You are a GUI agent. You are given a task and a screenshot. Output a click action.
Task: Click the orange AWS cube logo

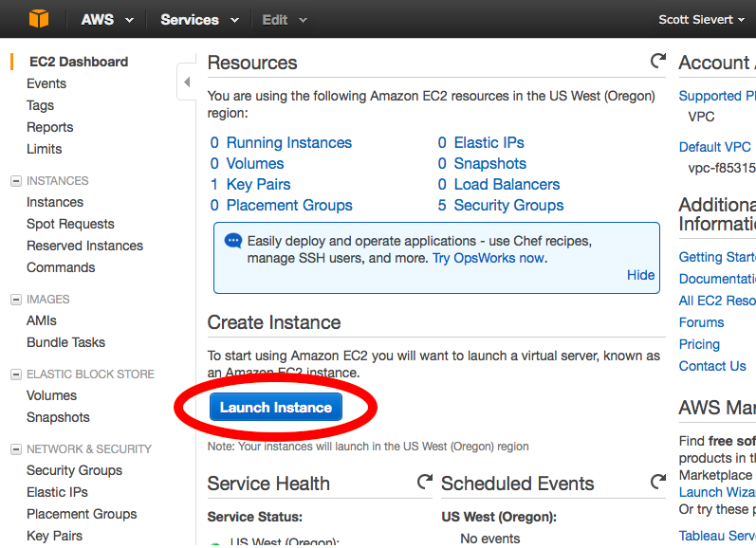pos(39,19)
